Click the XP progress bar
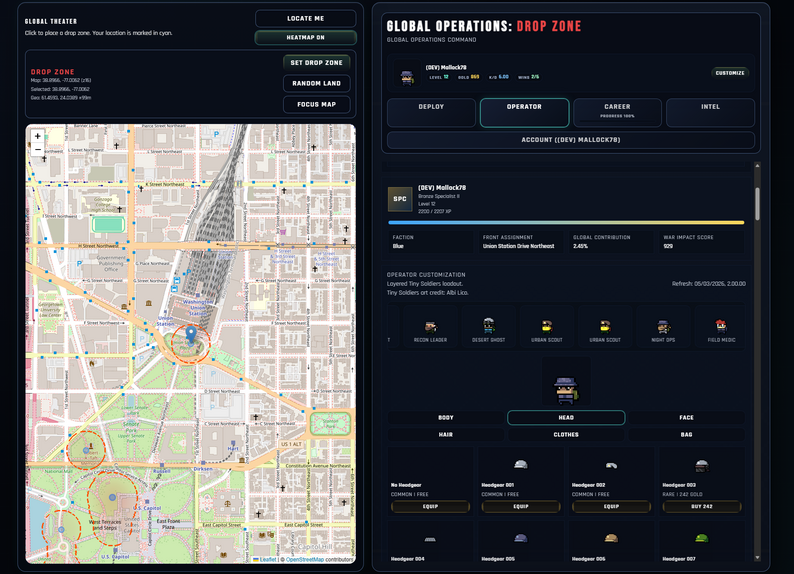This screenshot has width=794, height=574. click(x=566, y=222)
